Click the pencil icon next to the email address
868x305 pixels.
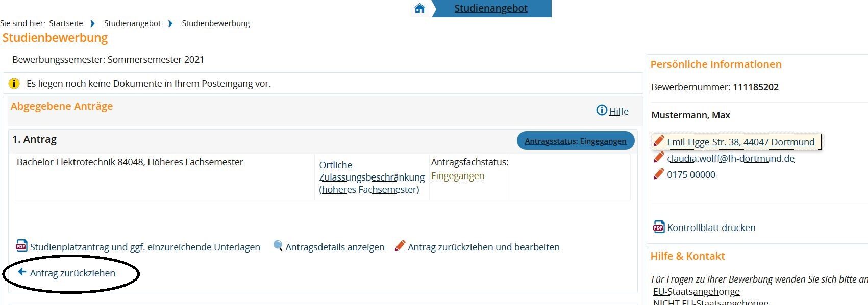click(x=659, y=158)
